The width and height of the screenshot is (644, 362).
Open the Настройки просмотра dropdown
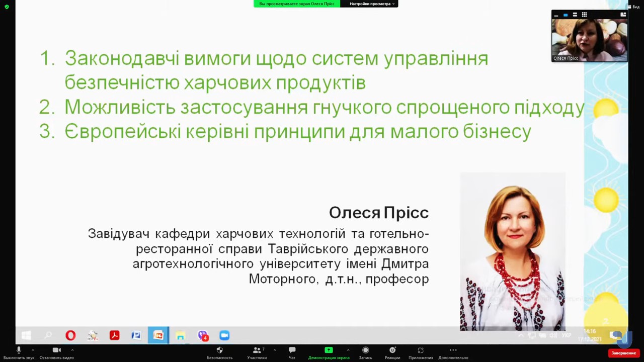[x=372, y=4]
